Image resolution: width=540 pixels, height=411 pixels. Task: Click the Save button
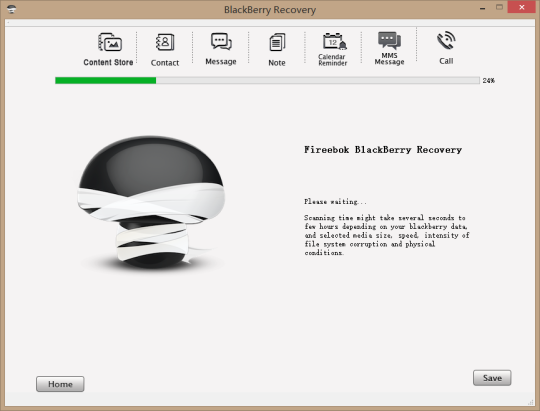(492, 378)
